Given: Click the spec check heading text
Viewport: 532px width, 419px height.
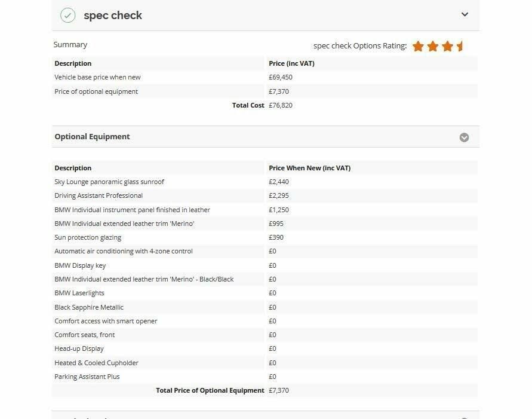Looking at the screenshot, I should click(113, 16).
